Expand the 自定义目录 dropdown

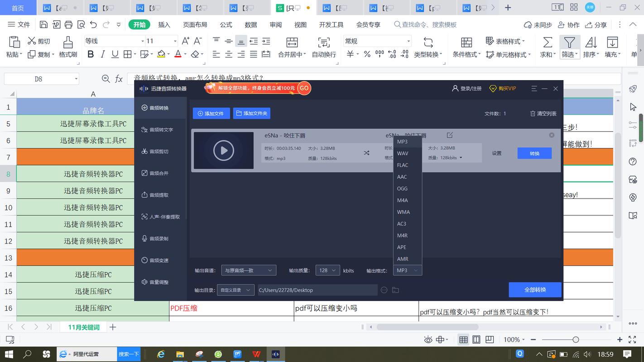[235, 290]
